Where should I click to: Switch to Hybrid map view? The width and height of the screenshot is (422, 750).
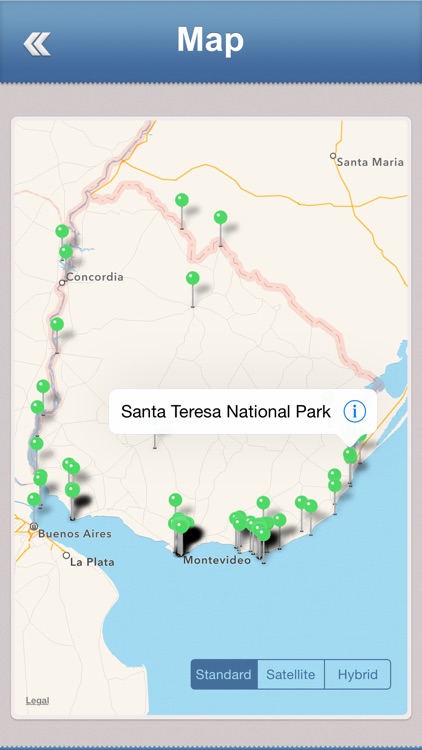tap(357, 674)
